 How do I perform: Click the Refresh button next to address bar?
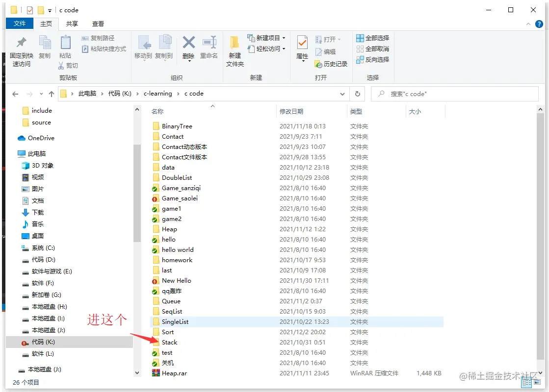pos(358,94)
